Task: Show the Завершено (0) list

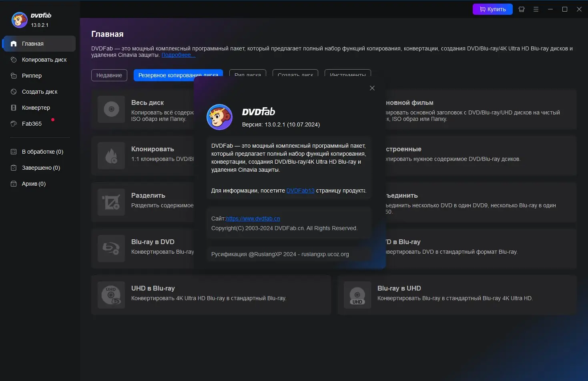Action: coord(39,168)
